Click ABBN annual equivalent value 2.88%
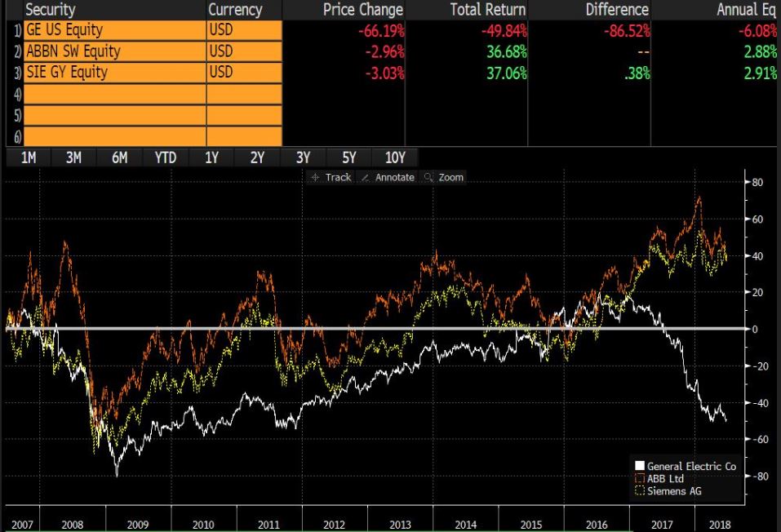Image resolution: width=781 pixels, height=532 pixels. point(760,51)
